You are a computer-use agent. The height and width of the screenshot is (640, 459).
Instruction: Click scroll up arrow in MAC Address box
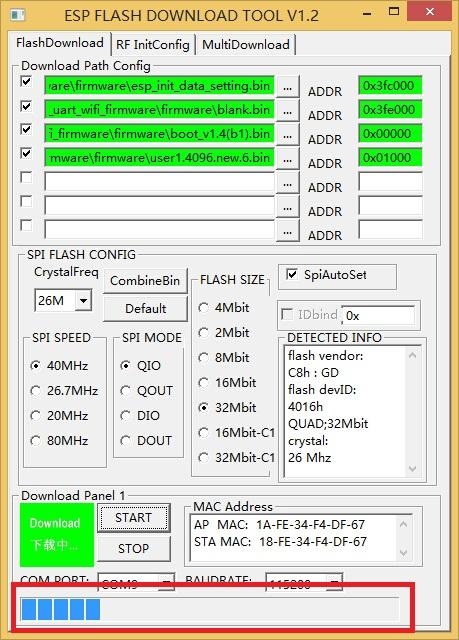coord(404,524)
